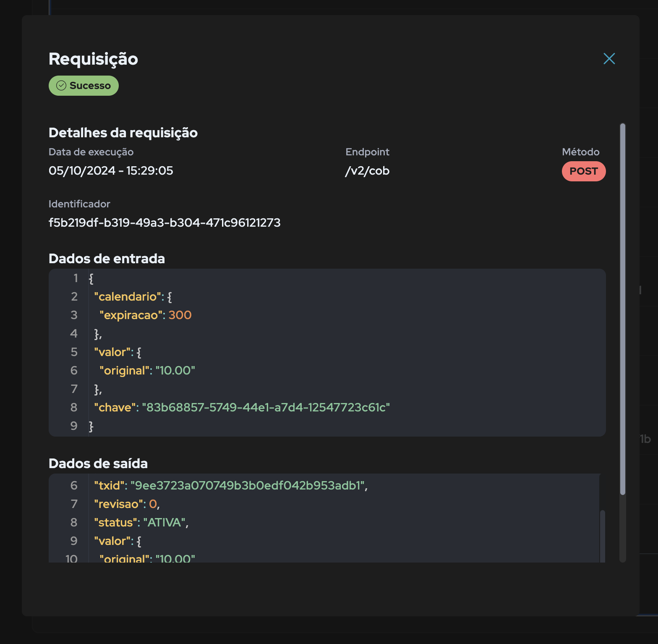This screenshot has height=644, width=658.
Task: Click the Método label
Action: coord(581,152)
